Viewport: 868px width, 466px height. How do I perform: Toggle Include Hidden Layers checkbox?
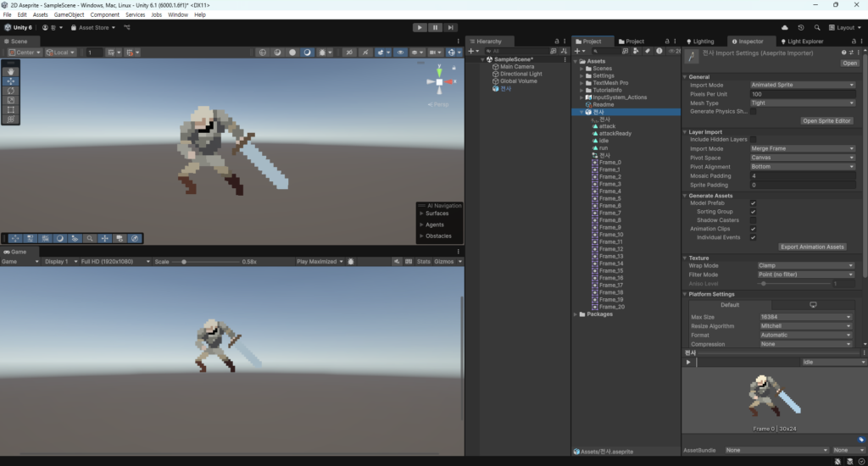point(753,140)
